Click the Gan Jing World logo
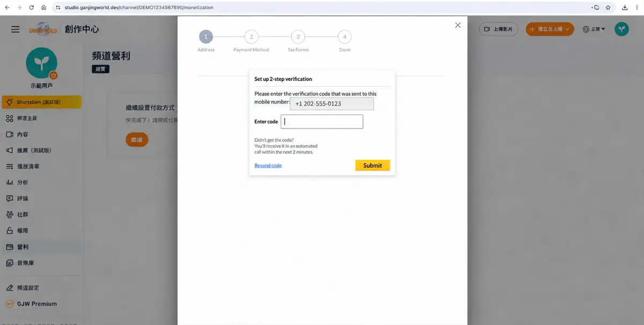 point(43,29)
